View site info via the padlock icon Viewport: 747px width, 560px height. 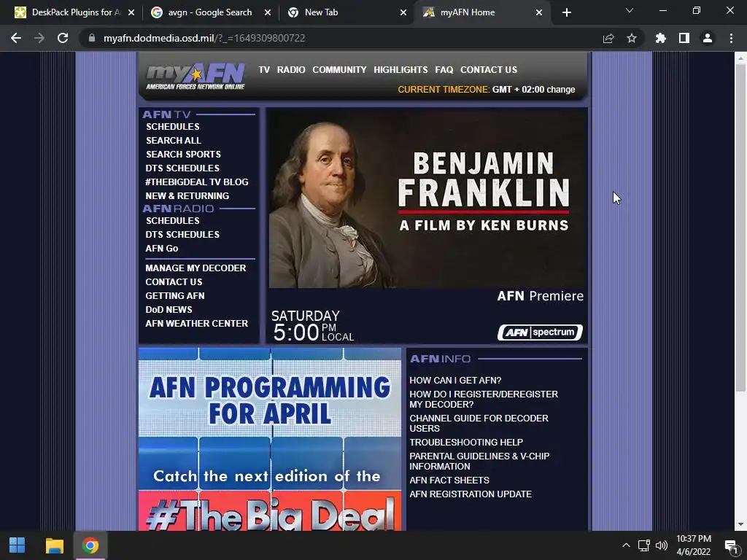[92, 38]
